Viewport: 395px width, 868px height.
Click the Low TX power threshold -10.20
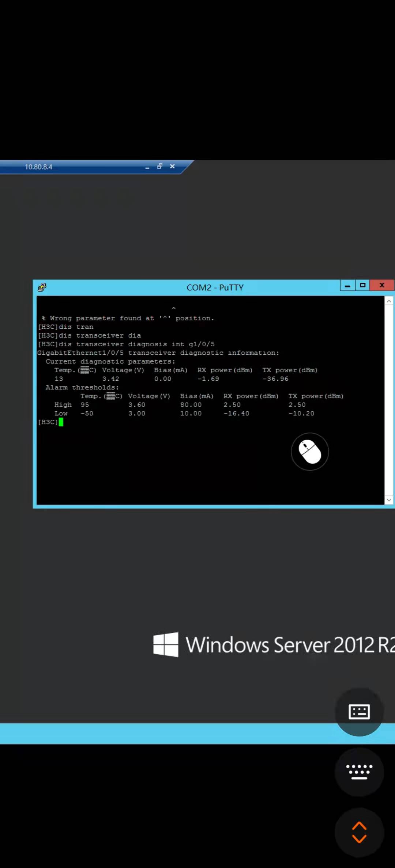pos(301,414)
